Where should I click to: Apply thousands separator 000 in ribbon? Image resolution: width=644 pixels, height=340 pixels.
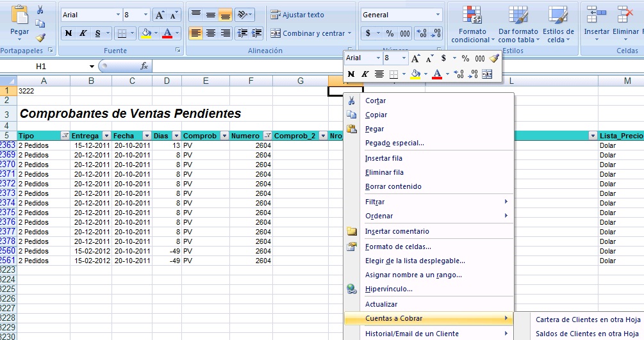(405, 33)
